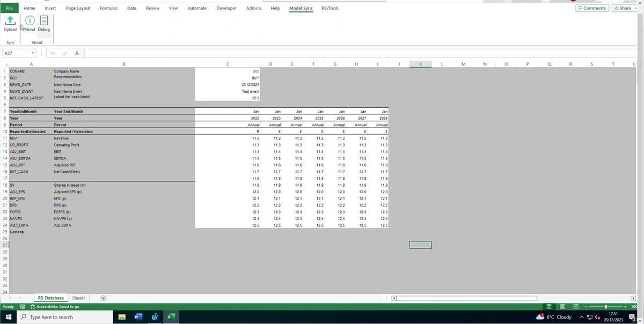The image size is (644, 324).
Task: Expand hidden icons in the system tray
Action: 582,316
